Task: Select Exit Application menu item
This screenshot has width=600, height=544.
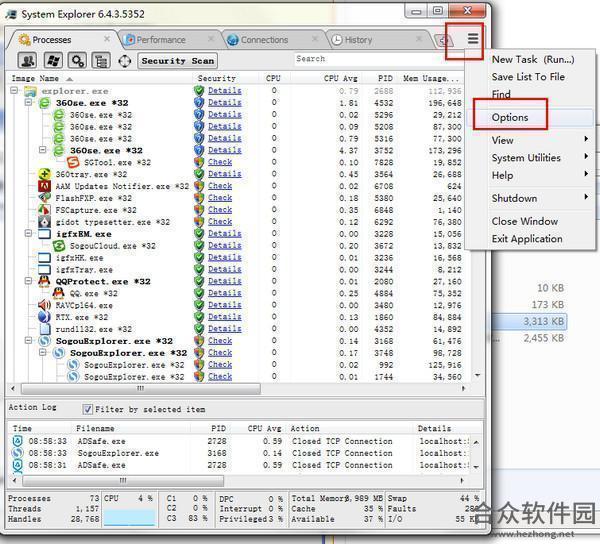Action: (x=530, y=239)
